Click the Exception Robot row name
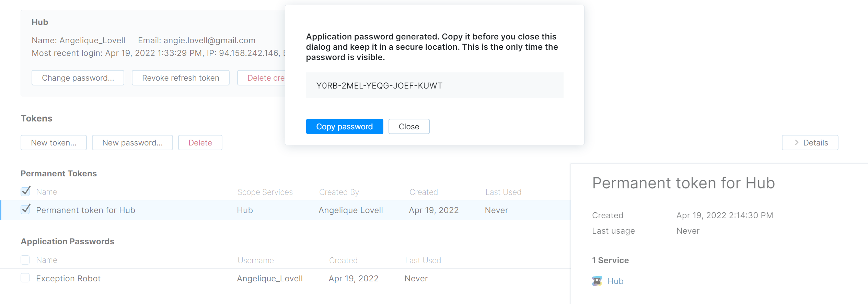The width and height of the screenshot is (868, 304). 68,278
